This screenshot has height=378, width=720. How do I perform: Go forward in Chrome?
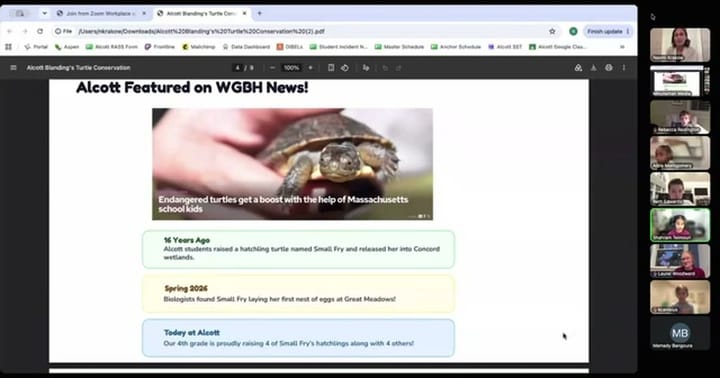point(25,31)
